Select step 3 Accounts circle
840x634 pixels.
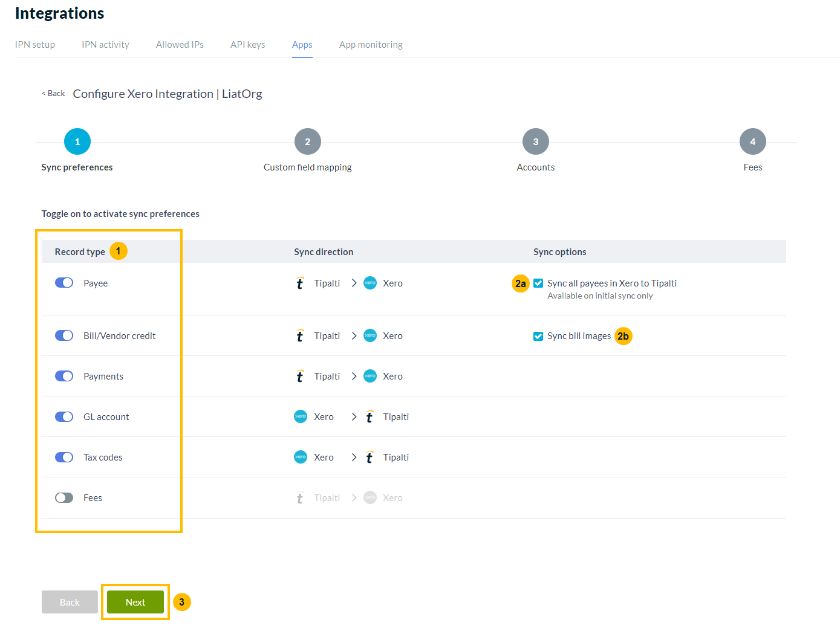tap(535, 141)
